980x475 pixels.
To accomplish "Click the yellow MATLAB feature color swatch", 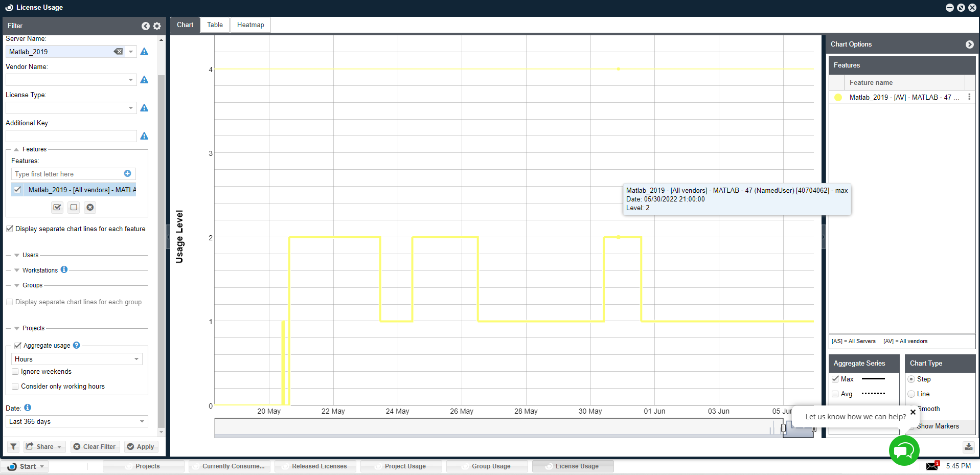I will 838,97.
